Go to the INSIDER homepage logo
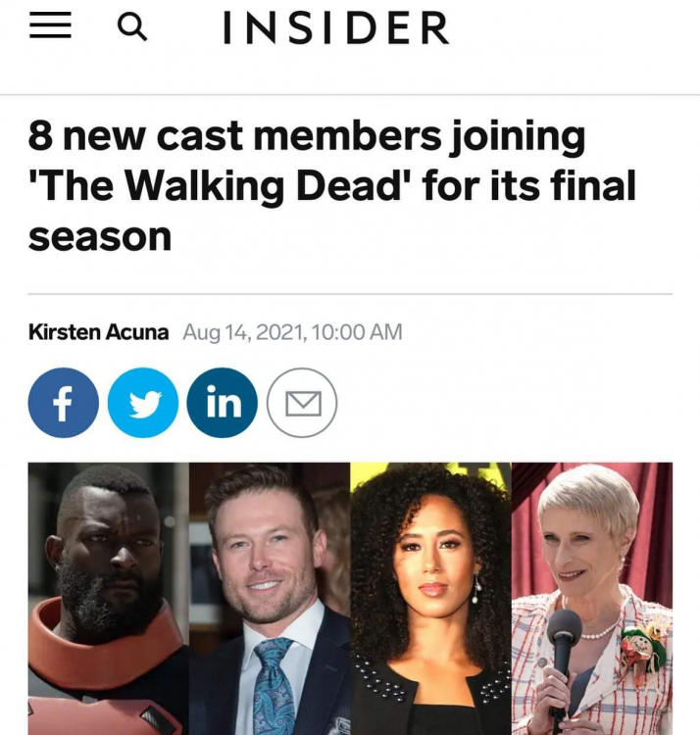The height and width of the screenshot is (735, 700). [x=336, y=27]
